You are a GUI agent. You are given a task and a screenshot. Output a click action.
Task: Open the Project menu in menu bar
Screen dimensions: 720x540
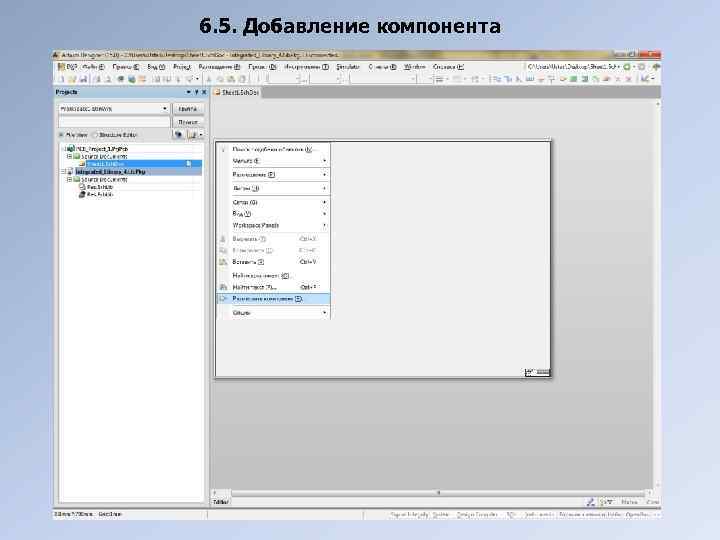182,67
